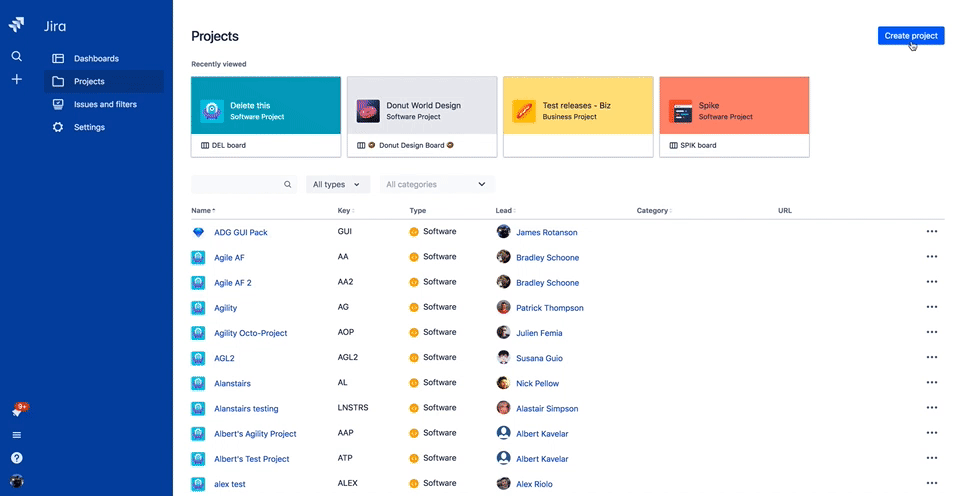Screen dimensions: 960x496
Task: Click the Delete this project avatar icon
Action: pyautogui.click(x=212, y=111)
